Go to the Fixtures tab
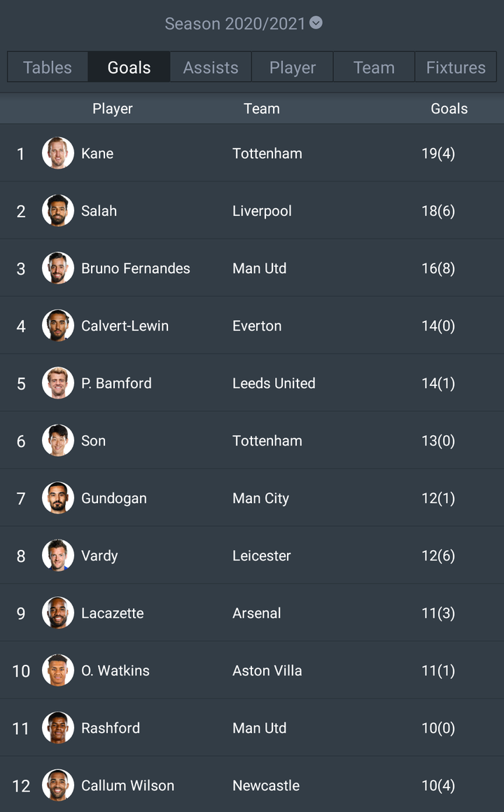This screenshot has height=812, width=504. (456, 67)
